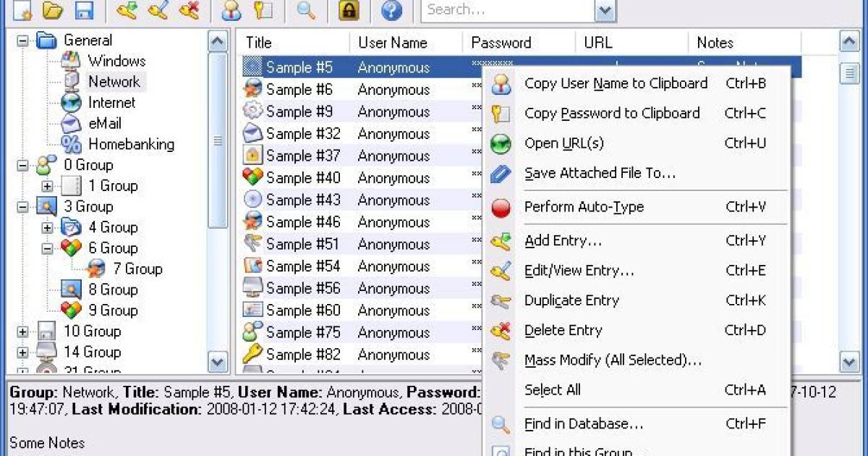Open the search box dropdown arrow

[605, 10]
